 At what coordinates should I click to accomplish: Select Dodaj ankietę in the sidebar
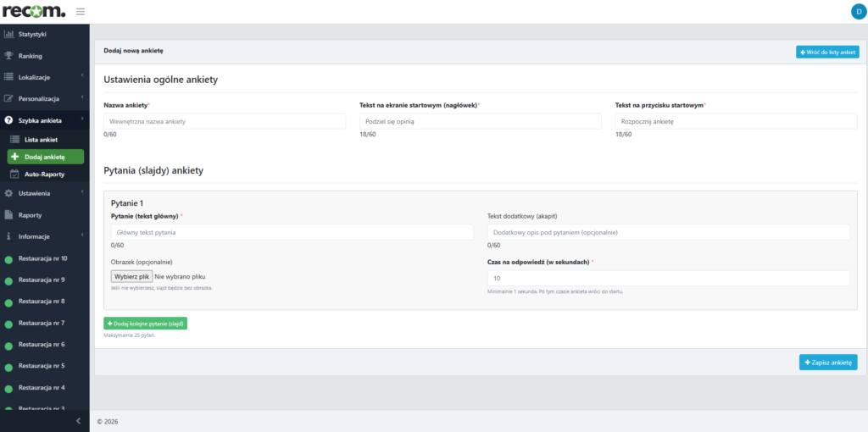click(46, 157)
